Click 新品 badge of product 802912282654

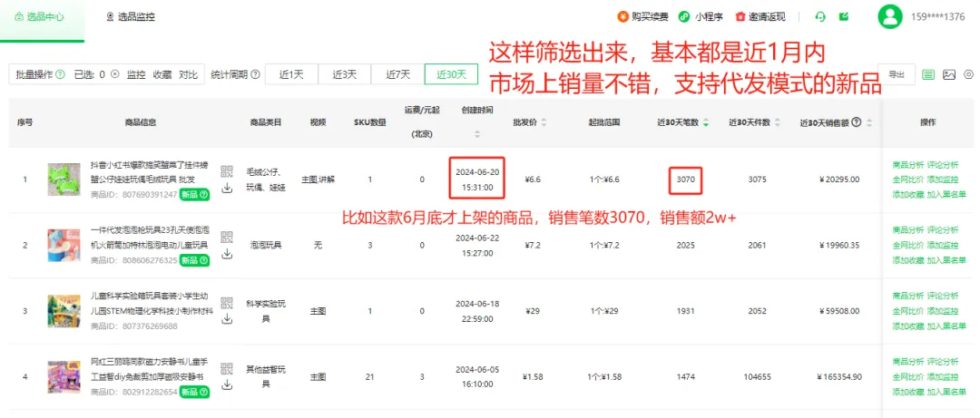point(194,392)
